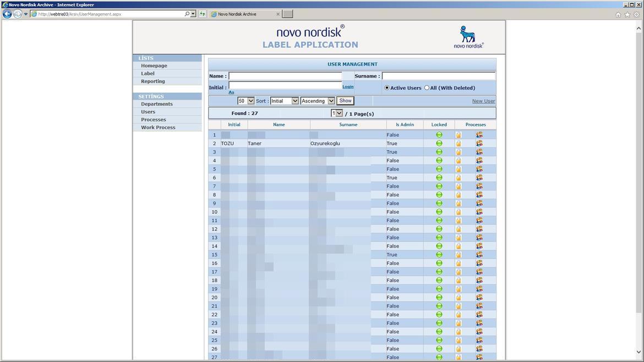Open Processes in Settings menu
Image resolution: width=644 pixels, height=362 pixels.
[154, 119]
